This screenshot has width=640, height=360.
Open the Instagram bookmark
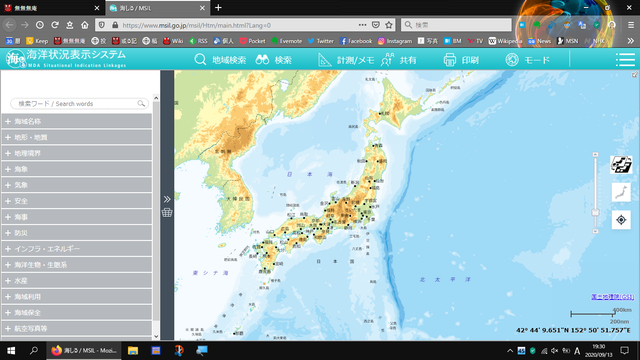395,41
